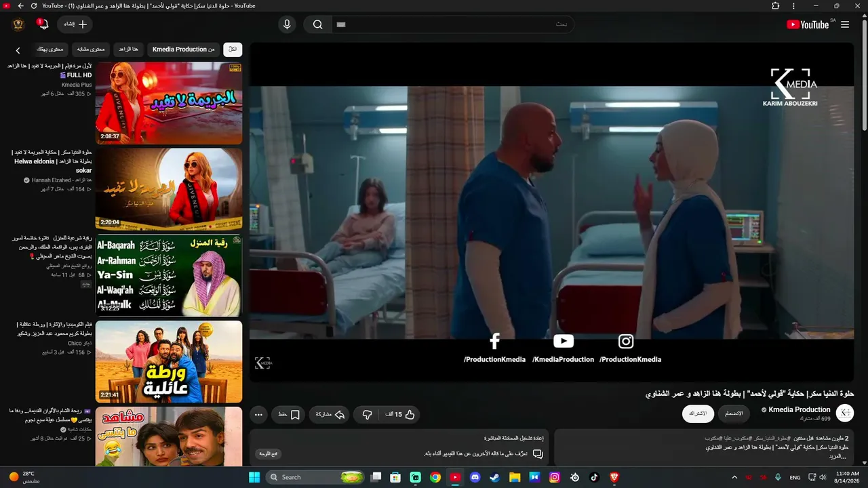Toggle the subscription (الاشتراك) button
Viewport: 868px width, 488px height.
(x=698, y=413)
